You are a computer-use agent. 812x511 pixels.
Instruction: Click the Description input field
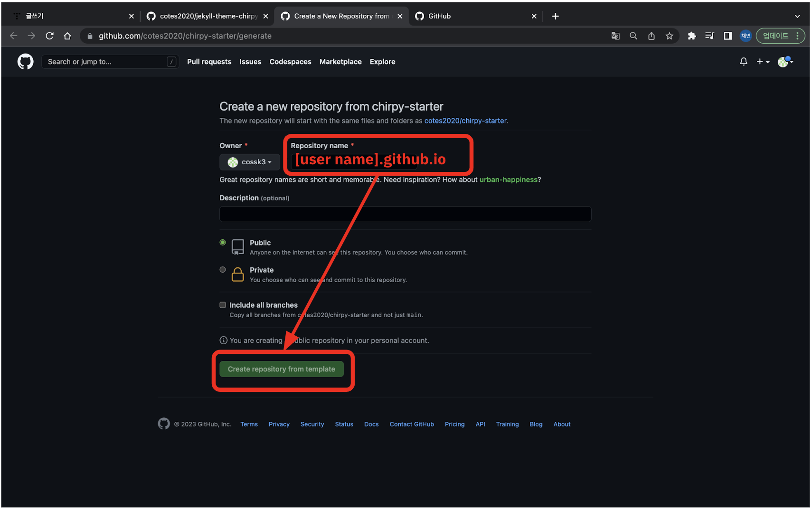pos(405,214)
